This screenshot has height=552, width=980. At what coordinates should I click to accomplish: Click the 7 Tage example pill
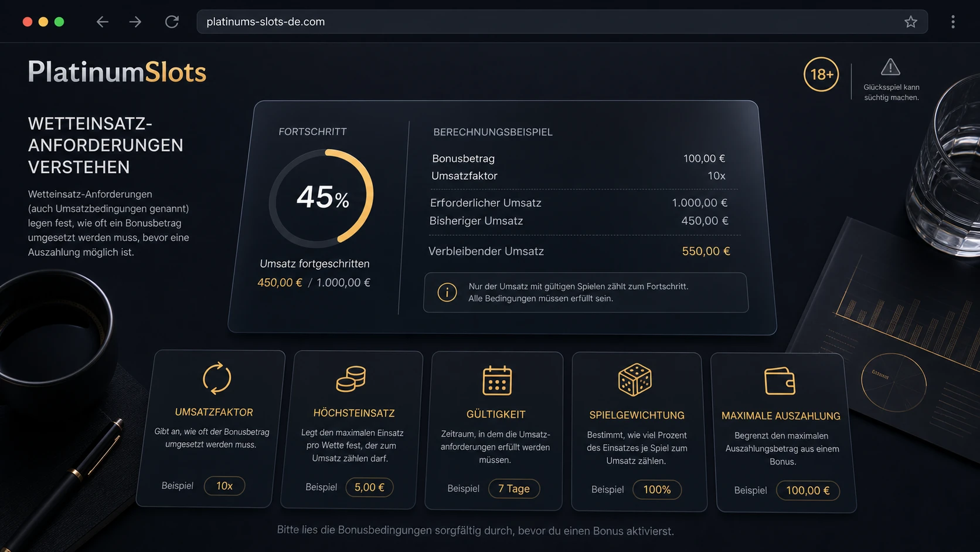pyautogui.click(x=514, y=489)
